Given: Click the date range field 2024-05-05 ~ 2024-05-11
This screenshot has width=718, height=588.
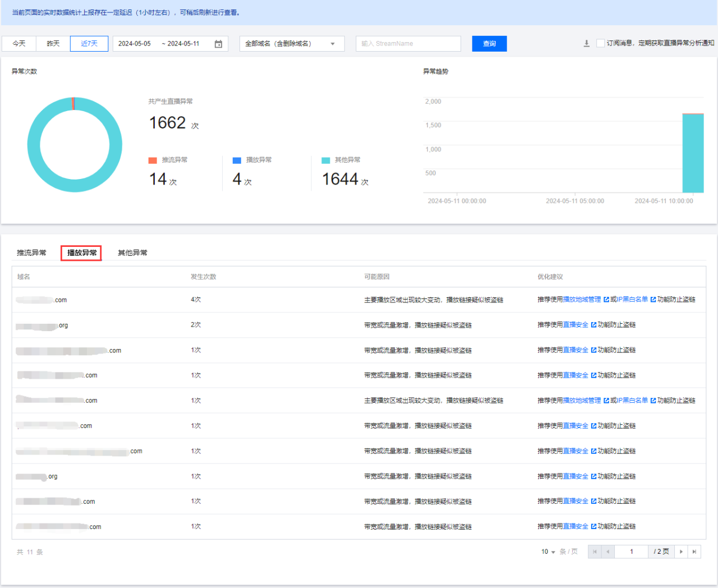Looking at the screenshot, I should pos(171,44).
